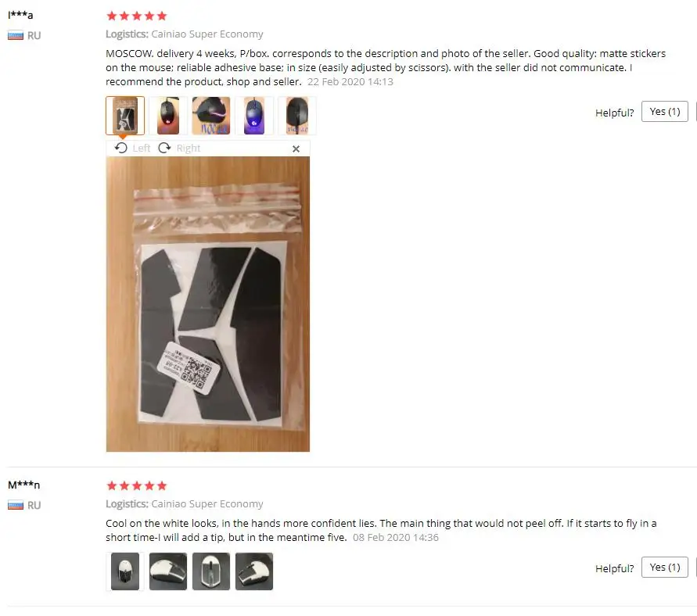The width and height of the screenshot is (697, 616).
Task: Open fifth thumbnail of black mouse
Action: (297, 116)
